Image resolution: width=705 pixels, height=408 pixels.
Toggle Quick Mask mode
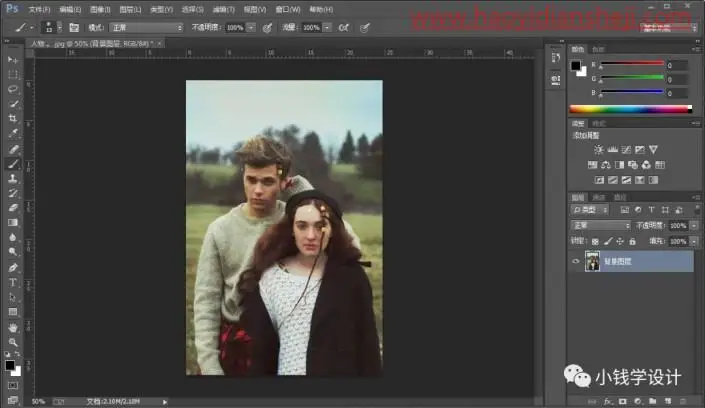pyautogui.click(x=13, y=386)
